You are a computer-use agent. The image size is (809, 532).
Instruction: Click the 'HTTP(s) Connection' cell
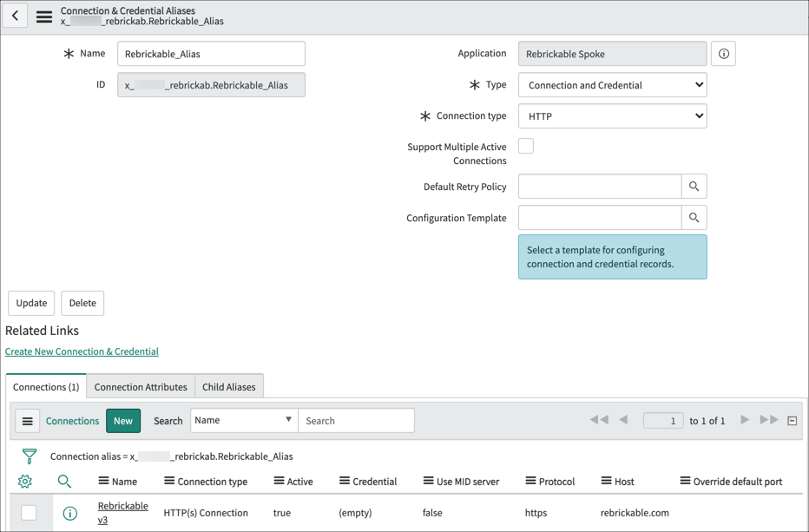click(x=206, y=513)
